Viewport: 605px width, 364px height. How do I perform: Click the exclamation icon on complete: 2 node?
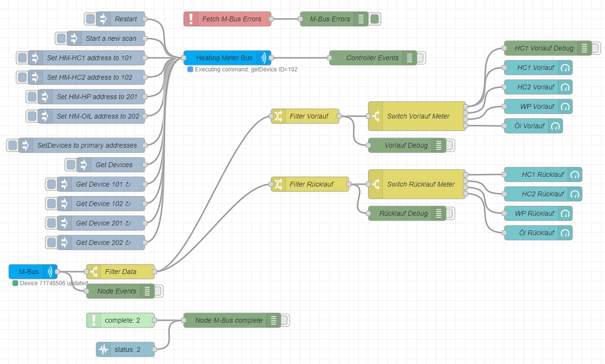pyautogui.click(x=93, y=320)
